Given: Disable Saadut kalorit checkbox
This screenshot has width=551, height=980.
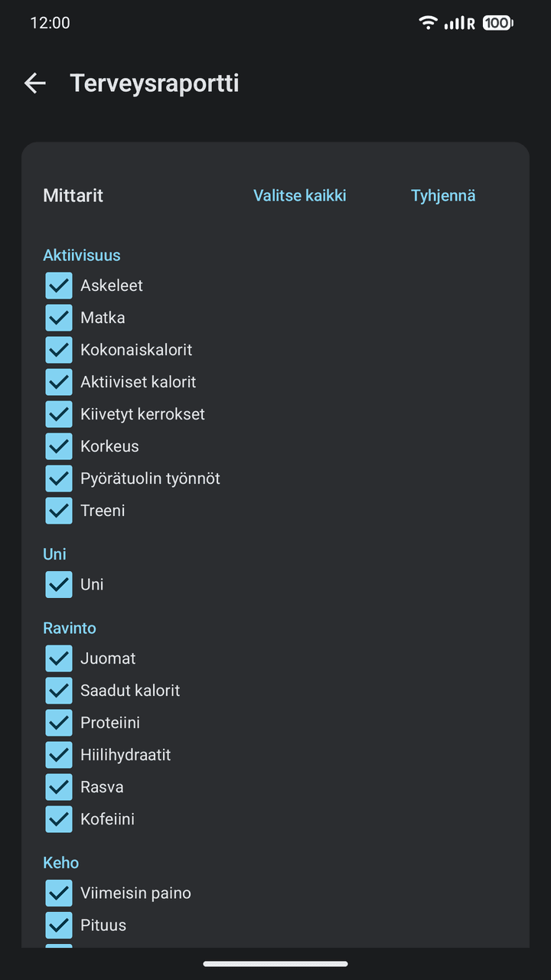Looking at the screenshot, I should 59,691.
